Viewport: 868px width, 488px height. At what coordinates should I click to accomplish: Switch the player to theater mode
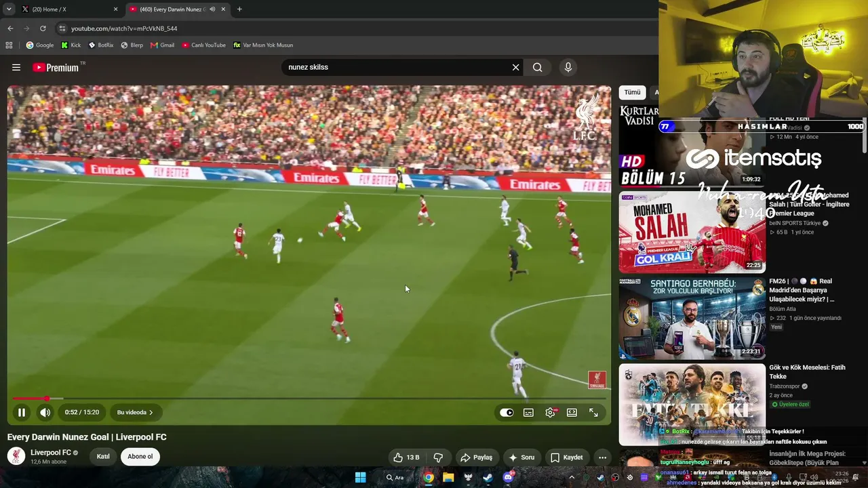[x=572, y=412]
